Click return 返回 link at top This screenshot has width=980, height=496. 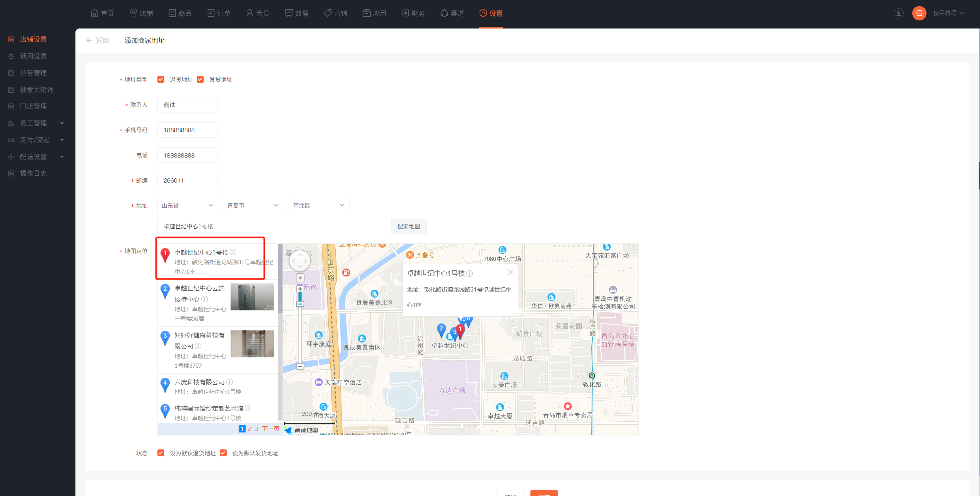pyautogui.click(x=97, y=40)
